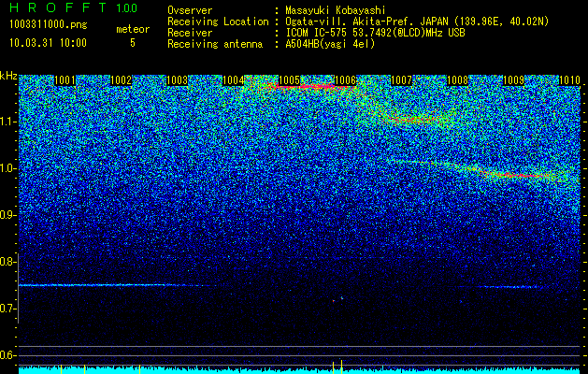
Task: Click the observer name Masayuki Kobayashi
Action: point(336,10)
